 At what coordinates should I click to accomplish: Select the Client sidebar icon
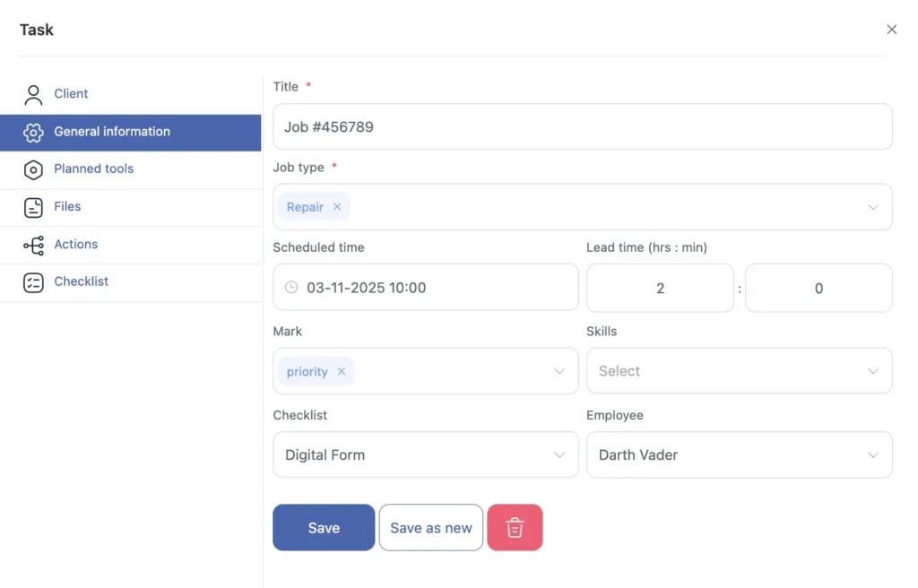click(33, 93)
